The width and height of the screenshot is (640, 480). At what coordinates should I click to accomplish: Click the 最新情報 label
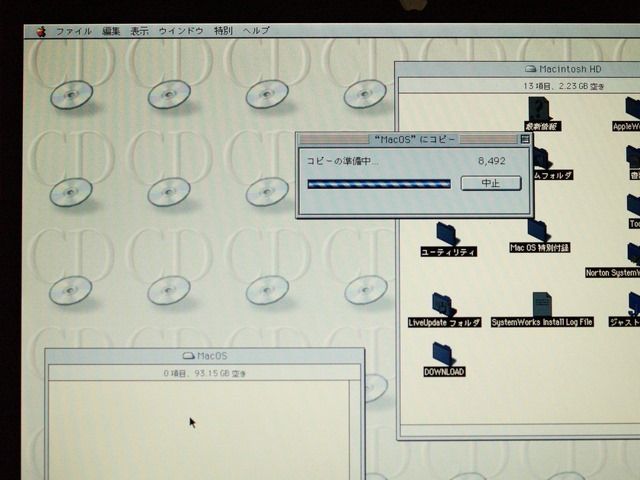pos(542,127)
